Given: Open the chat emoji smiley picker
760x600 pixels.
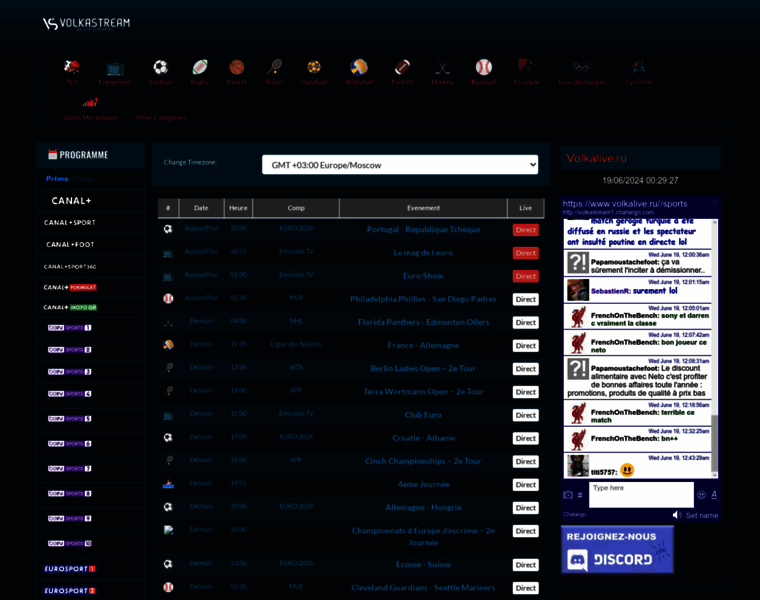Looking at the screenshot, I should pos(701,495).
